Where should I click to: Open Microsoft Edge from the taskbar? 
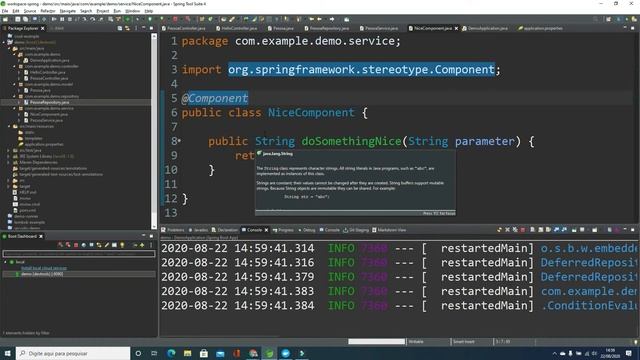pyautogui.click(x=171, y=353)
